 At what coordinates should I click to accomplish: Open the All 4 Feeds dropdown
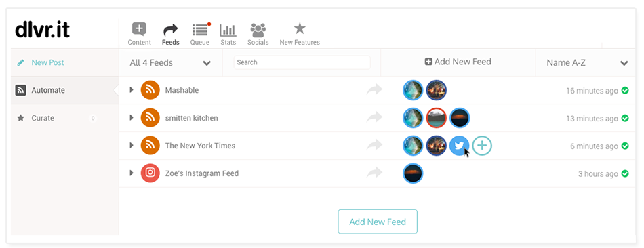(170, 63)
